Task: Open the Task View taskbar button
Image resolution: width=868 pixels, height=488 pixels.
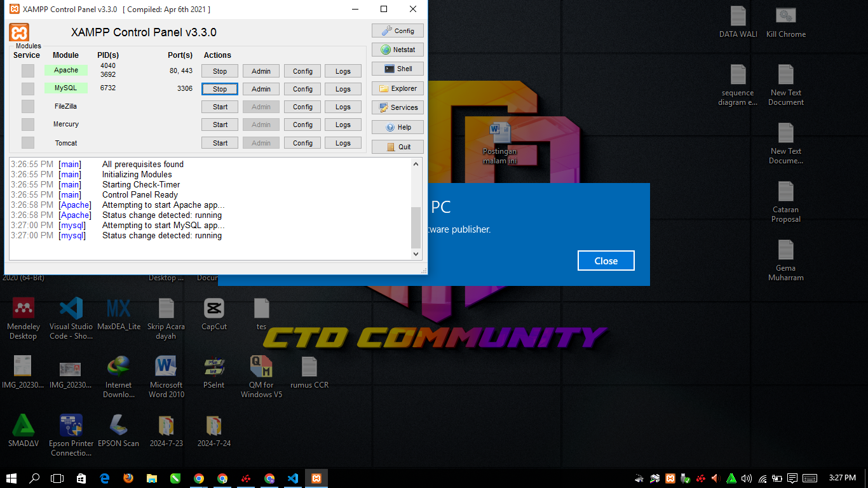Action: point(58,478)
